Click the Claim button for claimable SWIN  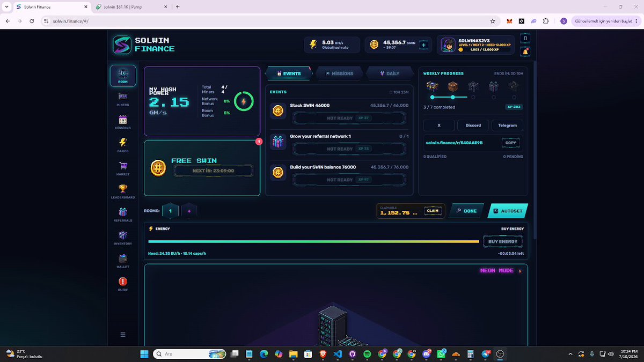point(433,211)
